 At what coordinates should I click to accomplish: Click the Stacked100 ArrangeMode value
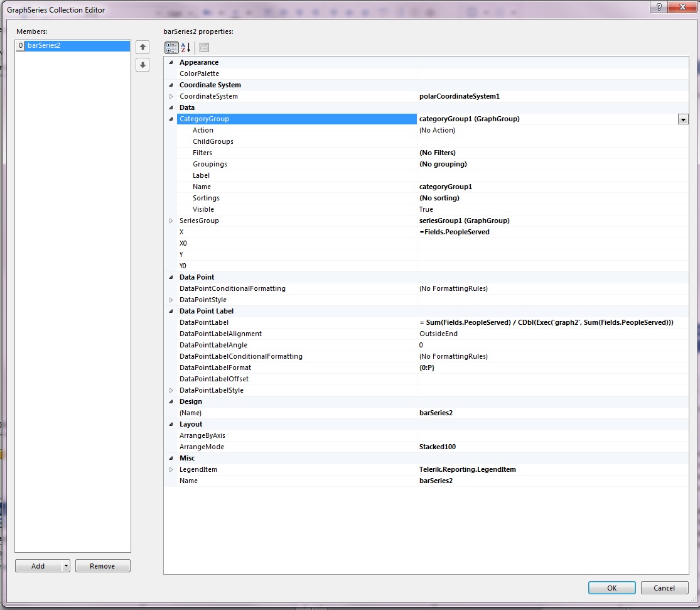(438, 447)
